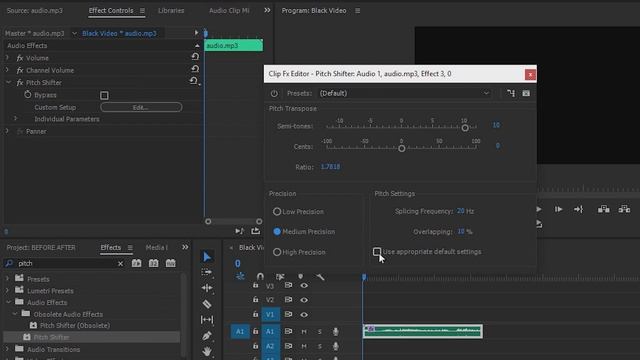Expand the Audio Transitions folder
The width and height of the screenshot is (640, 360).
click(x=7, y=349)
